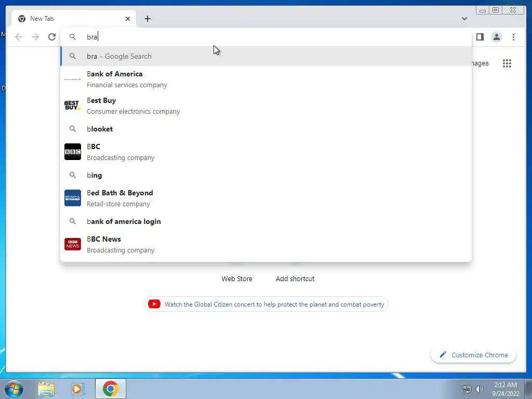Click the Customize Chrome button

point(474,355)
